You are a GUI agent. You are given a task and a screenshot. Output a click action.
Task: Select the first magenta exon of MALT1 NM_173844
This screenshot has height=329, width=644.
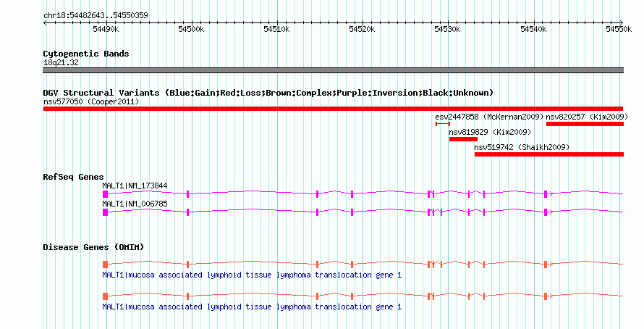(x=105, y=194)
